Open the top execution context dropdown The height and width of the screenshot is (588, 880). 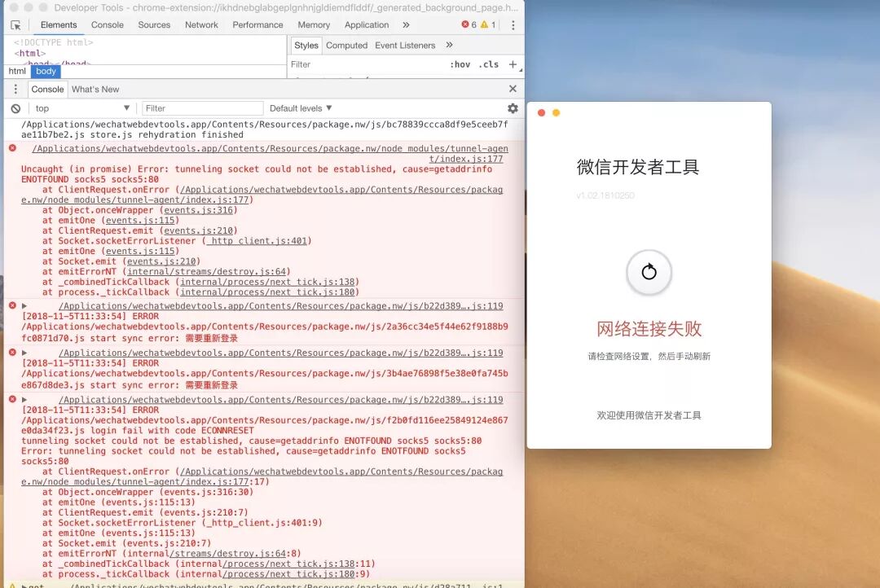82,108
